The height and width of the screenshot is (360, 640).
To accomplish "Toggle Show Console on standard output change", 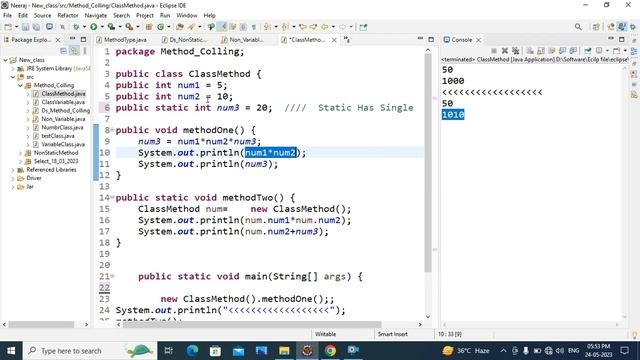I will coord(562,51).
